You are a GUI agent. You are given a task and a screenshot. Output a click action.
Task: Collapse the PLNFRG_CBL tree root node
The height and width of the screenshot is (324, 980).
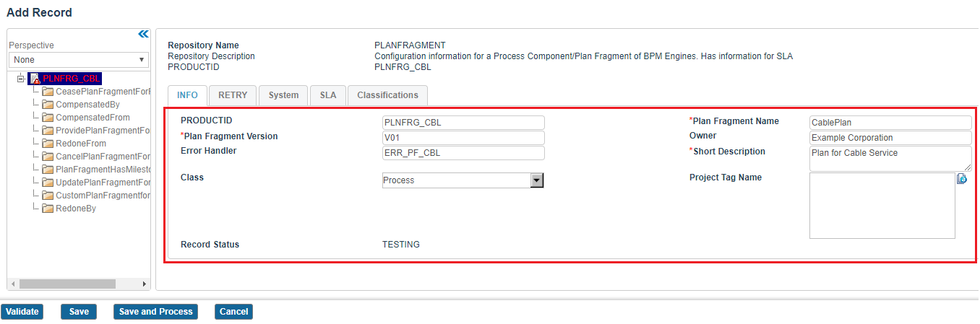click(21, 78)
